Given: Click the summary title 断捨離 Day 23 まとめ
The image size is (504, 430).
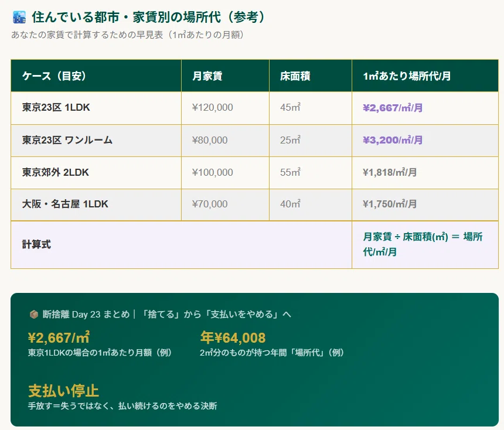Looking at the screenshot, I should click(86, 315).
